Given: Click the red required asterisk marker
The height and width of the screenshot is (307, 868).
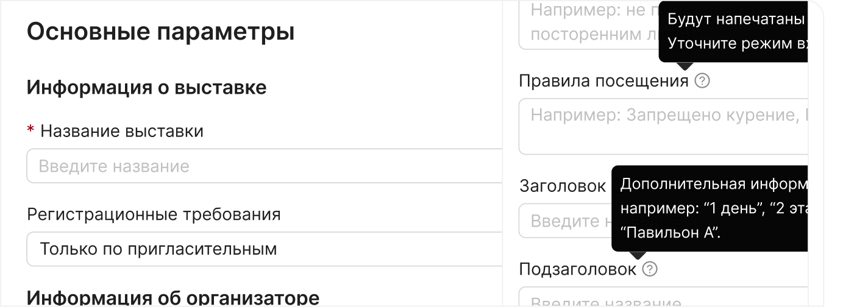Looking at the screenshot, I should pyautogui.click(x=30, y=131).
